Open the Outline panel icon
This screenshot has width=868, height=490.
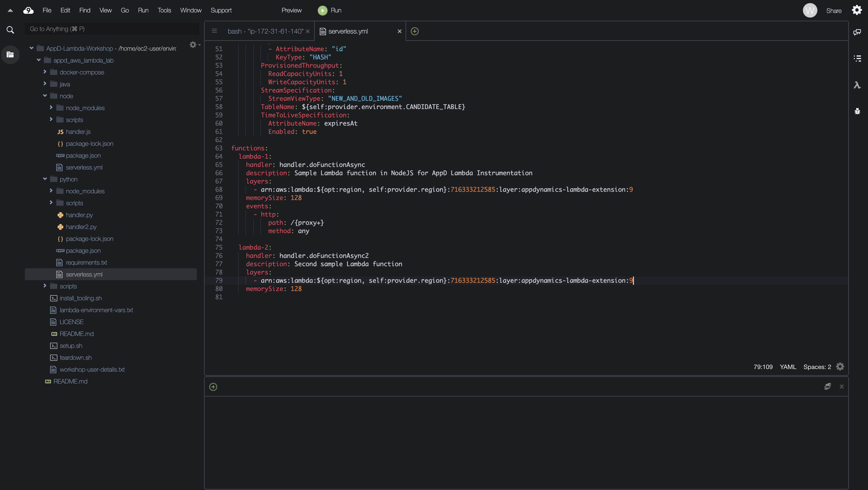point(857,58)
